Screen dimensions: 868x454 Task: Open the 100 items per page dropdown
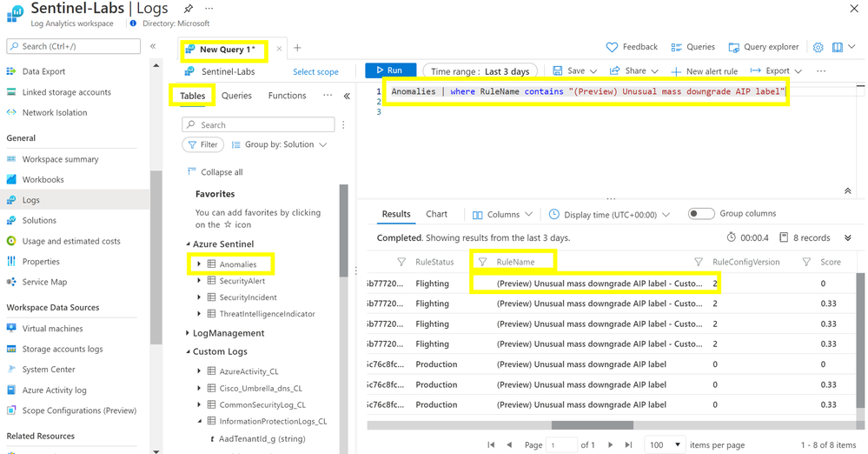(x=665, y=444)
